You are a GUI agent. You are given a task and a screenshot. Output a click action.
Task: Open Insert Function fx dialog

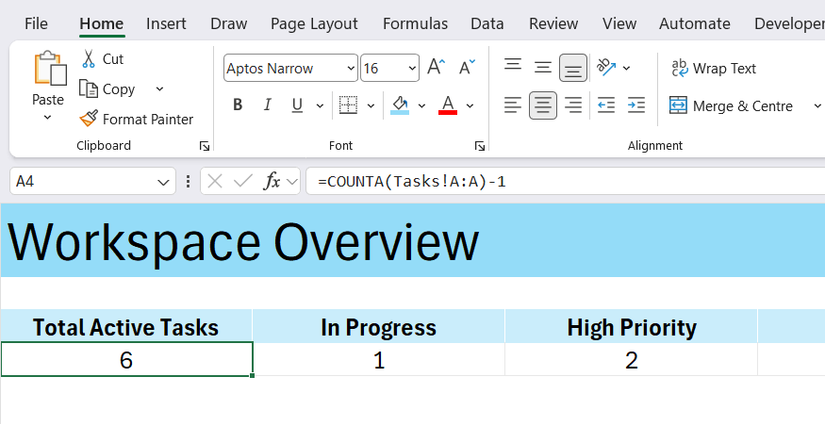coord(272,181)
